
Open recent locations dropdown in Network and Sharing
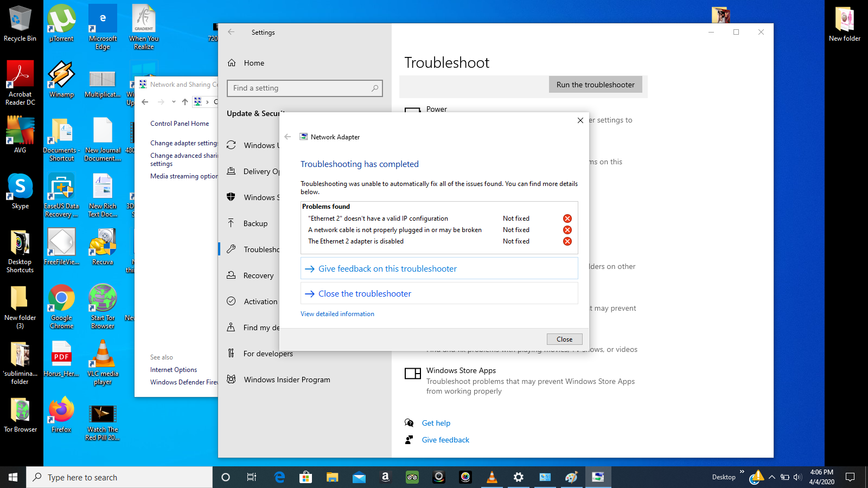pos(174,101)
